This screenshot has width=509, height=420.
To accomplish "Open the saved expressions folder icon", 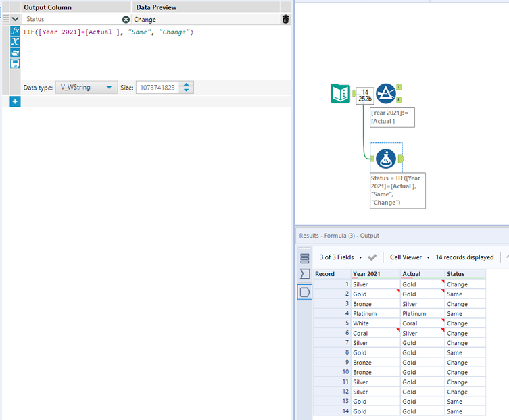I will (15, 53).
